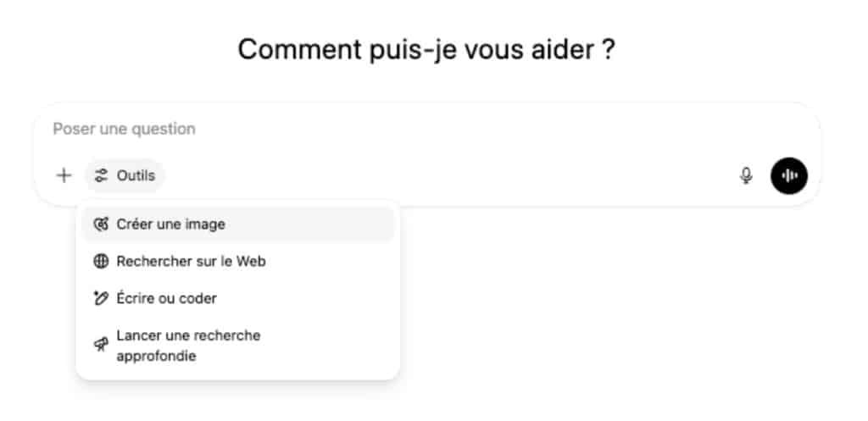Collapse the Outils tools dropdown

pyautogui.click(x=125, y=176)
